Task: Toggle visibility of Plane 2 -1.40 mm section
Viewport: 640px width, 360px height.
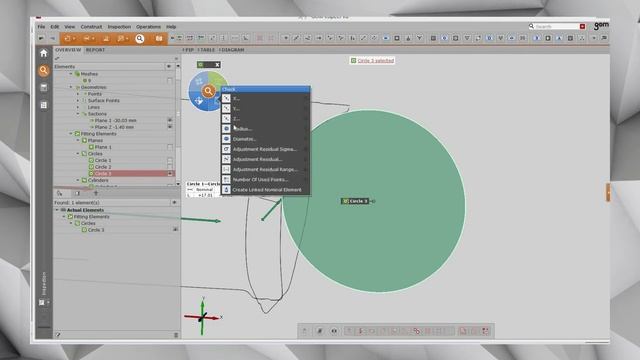Action: point(170,127)
